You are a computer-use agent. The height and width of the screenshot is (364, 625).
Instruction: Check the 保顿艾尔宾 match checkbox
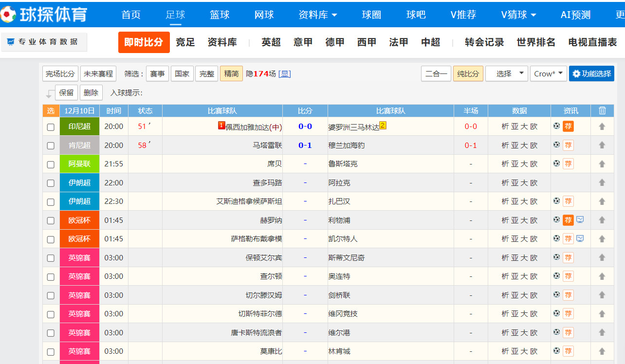pos(51,258)
